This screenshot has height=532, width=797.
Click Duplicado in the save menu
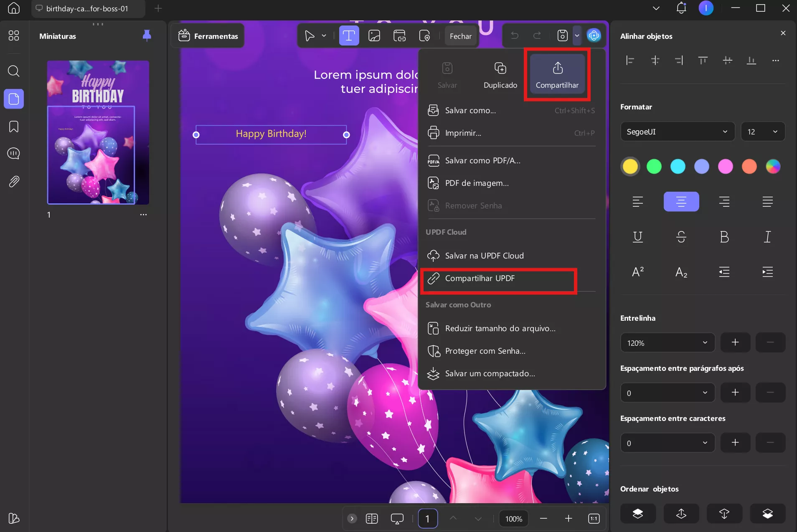[x=500, y=75]
